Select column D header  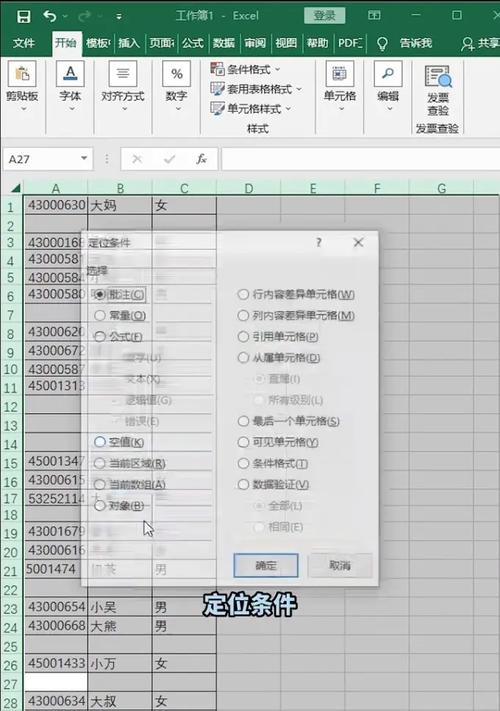(x=248, y=188)
